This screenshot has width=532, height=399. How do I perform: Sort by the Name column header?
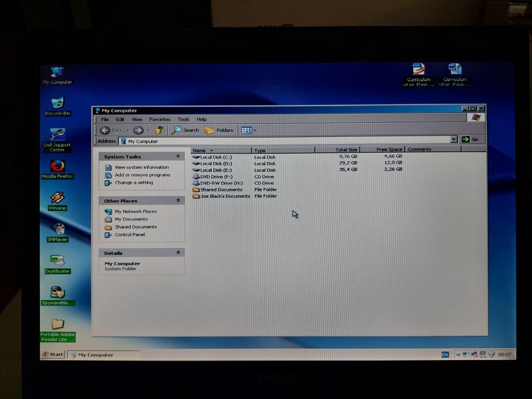[221, 150]
